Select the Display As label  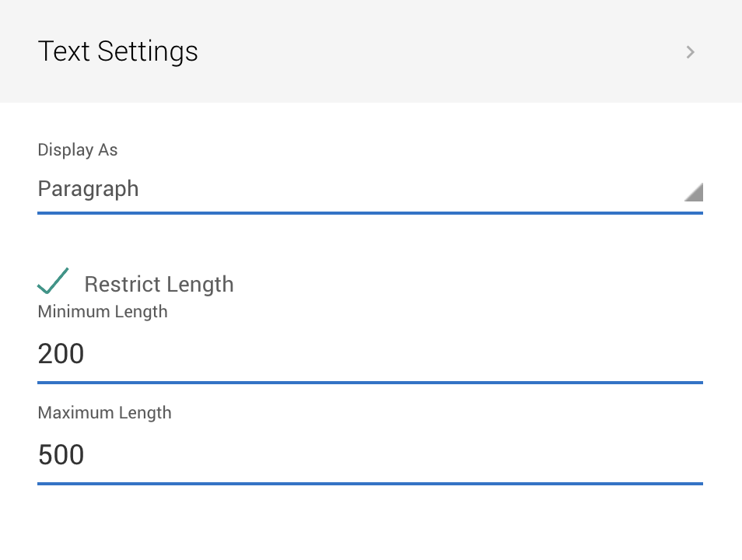tap(78, 149)
